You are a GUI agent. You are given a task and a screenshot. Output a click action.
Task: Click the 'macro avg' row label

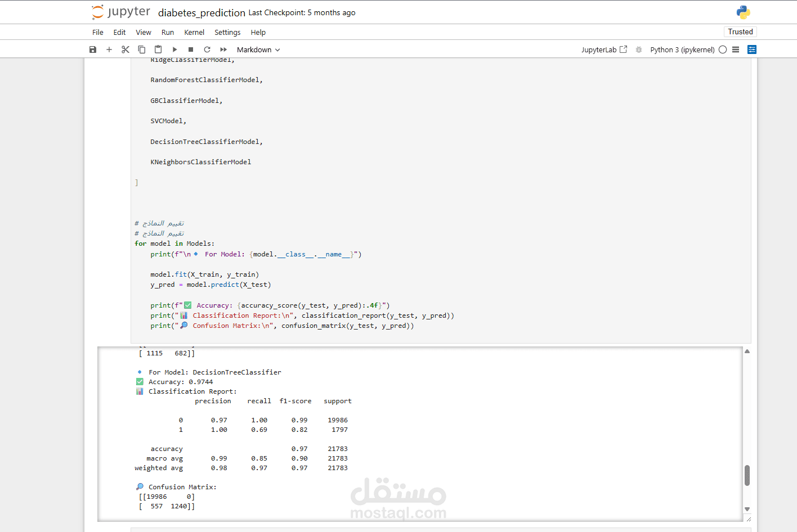165,458
